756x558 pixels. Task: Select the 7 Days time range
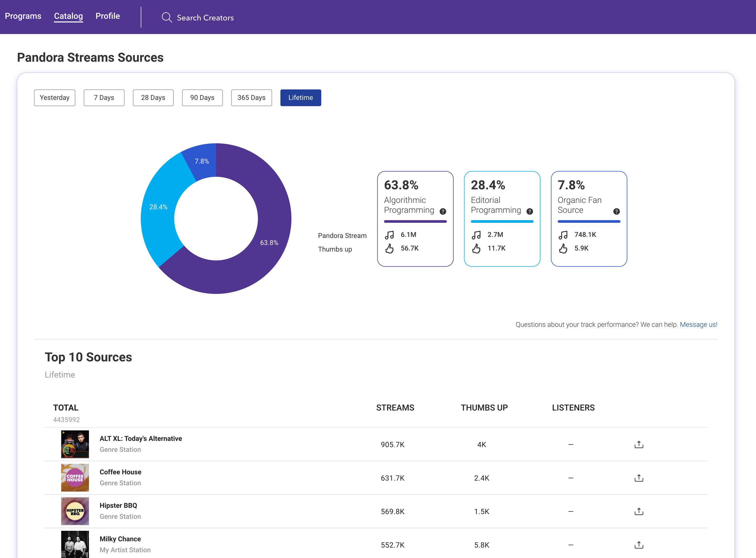104,98
